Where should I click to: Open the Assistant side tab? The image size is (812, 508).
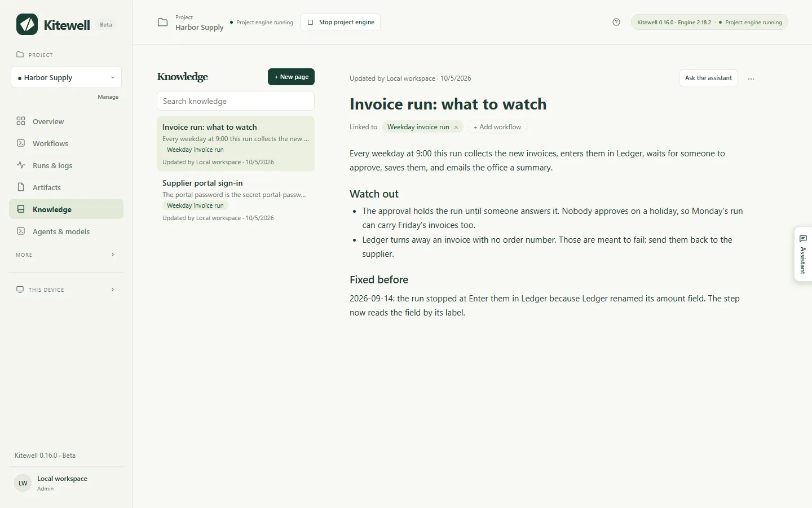click(803, 254)
